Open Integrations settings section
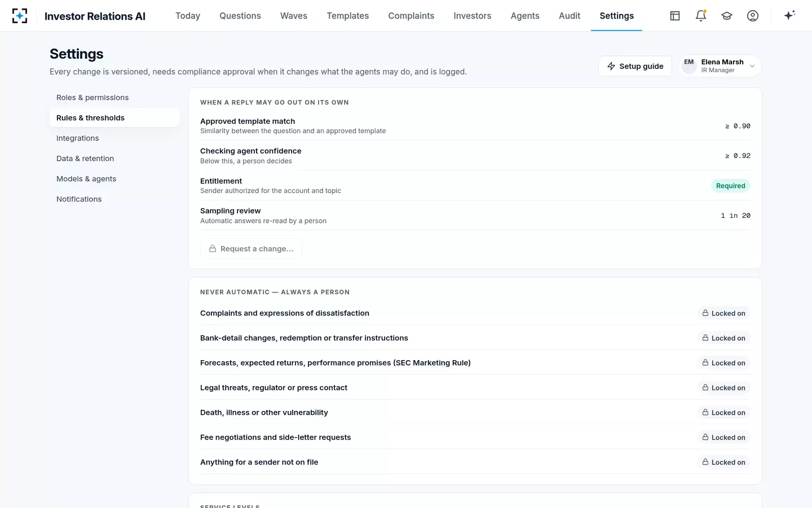Screen dimensions: 812x508 click(x=114, y=138)
